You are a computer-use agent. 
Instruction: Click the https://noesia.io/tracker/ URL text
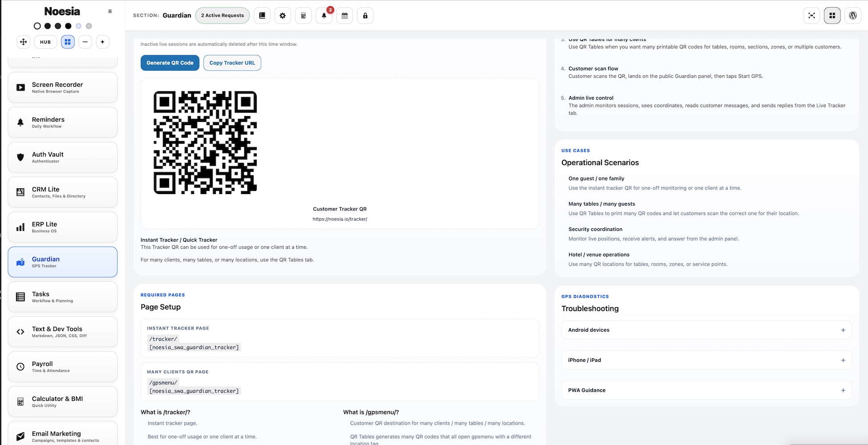[x=340, y=219]
